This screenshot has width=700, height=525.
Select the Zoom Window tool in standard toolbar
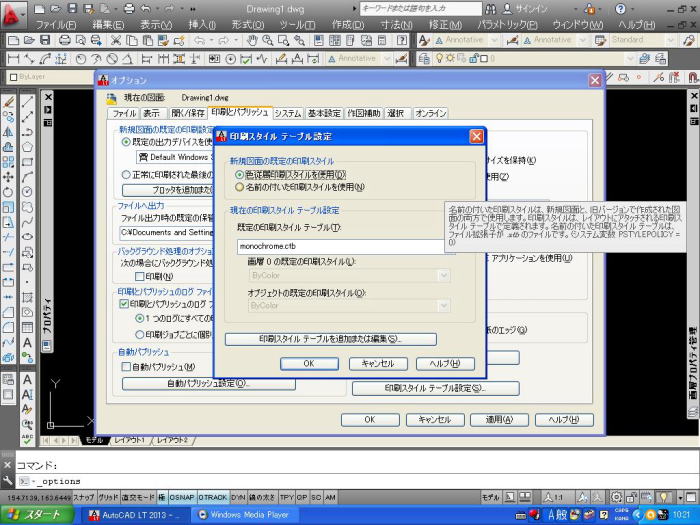click(x=283, y=41)
